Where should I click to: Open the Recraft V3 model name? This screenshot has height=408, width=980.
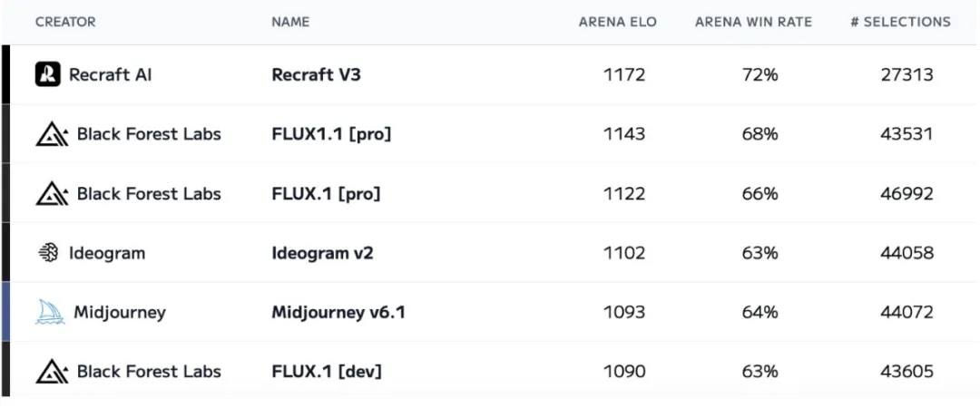(x=317, y=75)
